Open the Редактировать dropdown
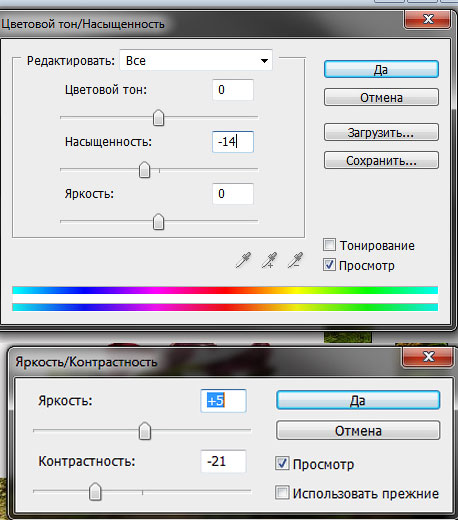The height and width of the screenshot is (520, 458). click(196, 61)
